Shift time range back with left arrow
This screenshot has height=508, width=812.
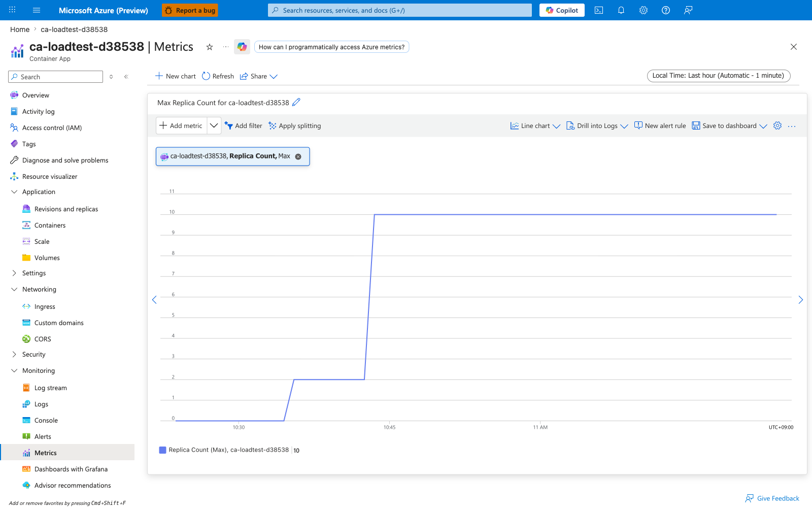click(x=154, y=300)
